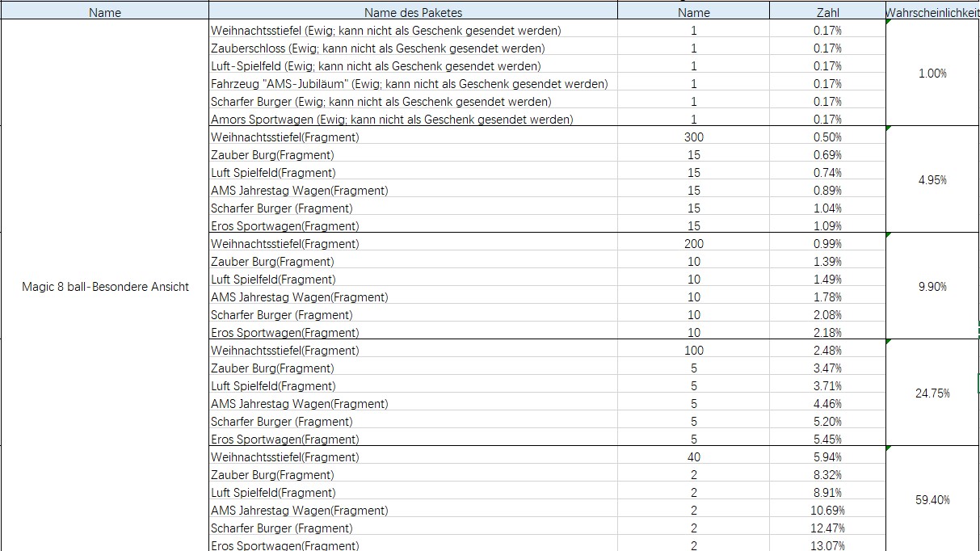Select the 3.71% Zahl cell
The image size is (980, 551).
pyautogui.click(x=828, y=385)
